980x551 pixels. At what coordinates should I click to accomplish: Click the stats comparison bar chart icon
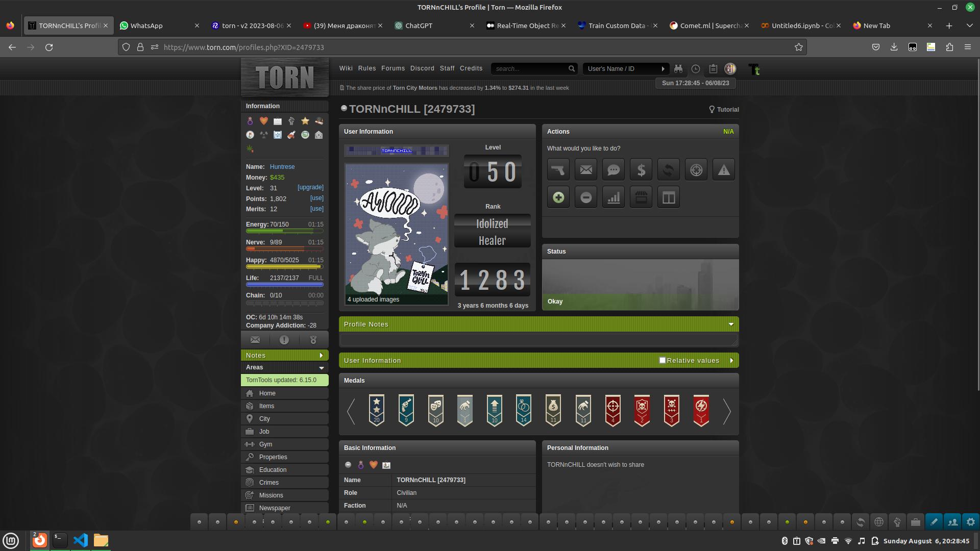tap(613, 197)
